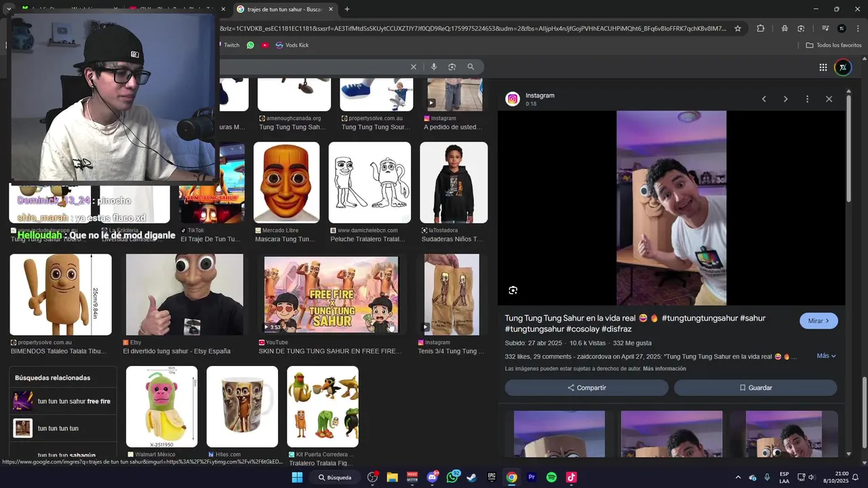The height and width of the screenshot is (488, 868).
Task: Switch ESP LAA keyboard language indicator
Action: (784, 477)
